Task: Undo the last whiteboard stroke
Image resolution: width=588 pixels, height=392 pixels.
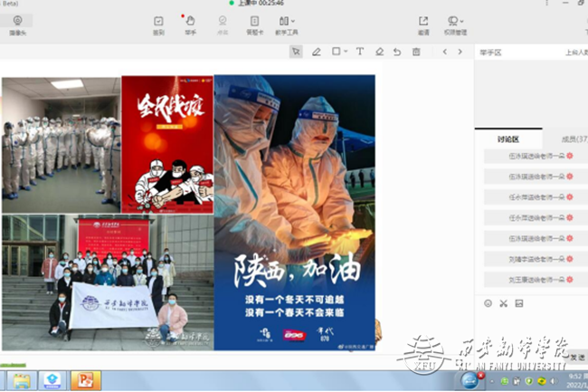Action: click(397, 52)
